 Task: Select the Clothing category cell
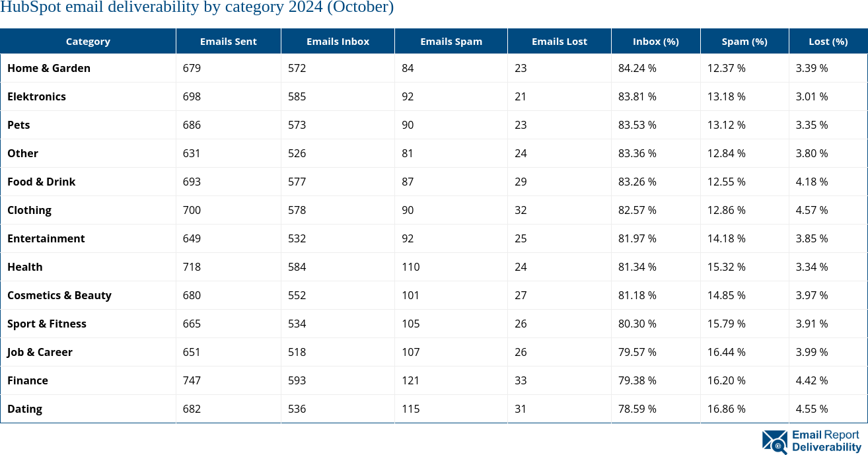(x=89, y=210)
